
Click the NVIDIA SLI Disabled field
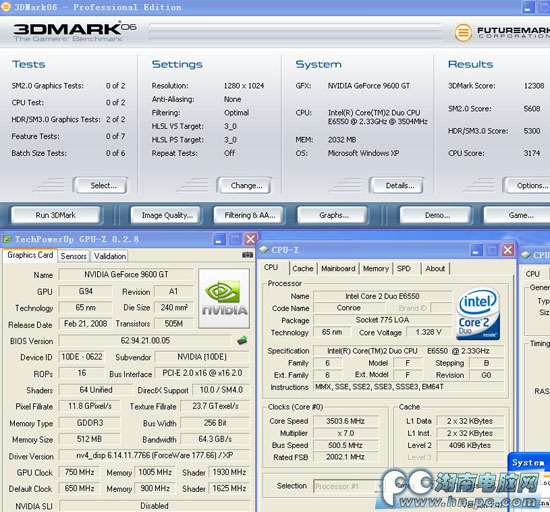pos(154,506)
